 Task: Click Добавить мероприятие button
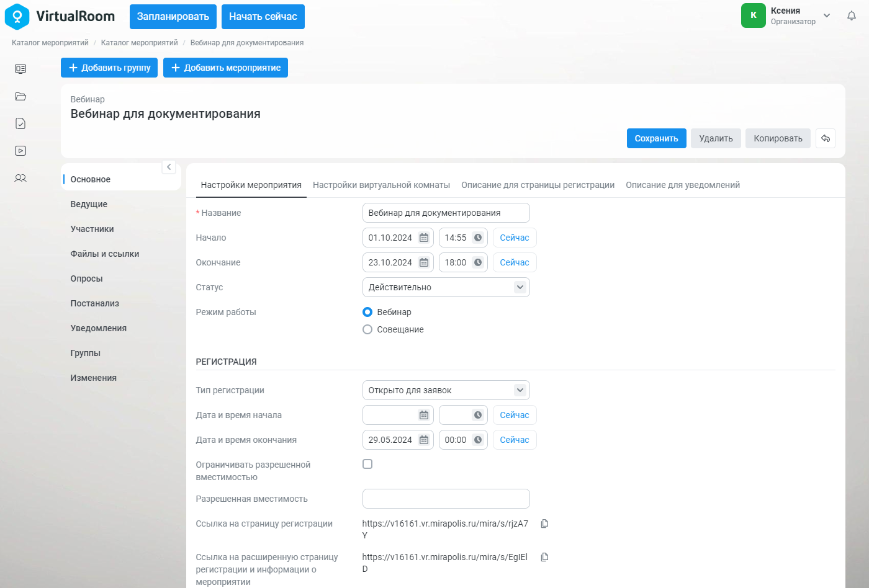[225, 68]
